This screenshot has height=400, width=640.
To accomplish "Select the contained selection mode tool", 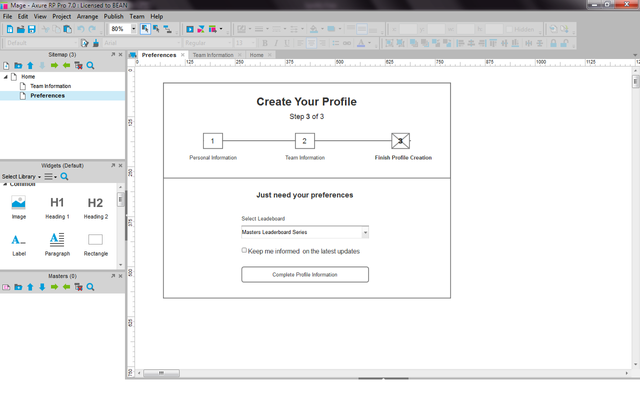I will coord(156,29).
